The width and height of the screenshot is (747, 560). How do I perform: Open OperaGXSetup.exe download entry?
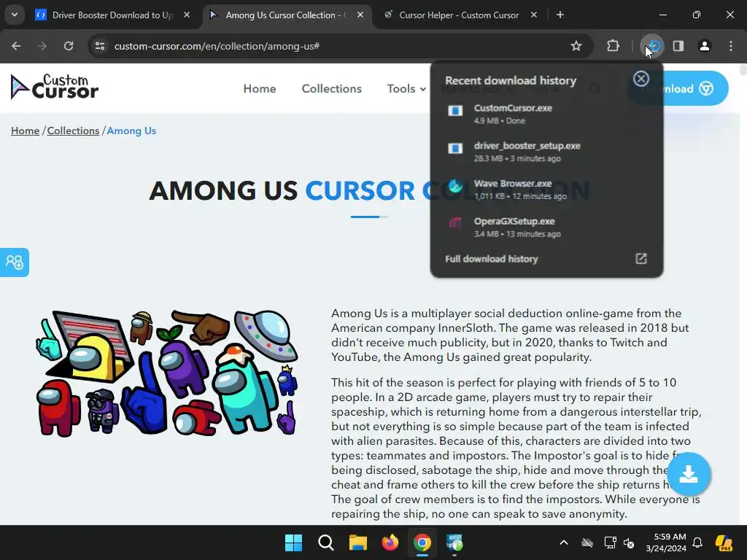click(546, 227)
